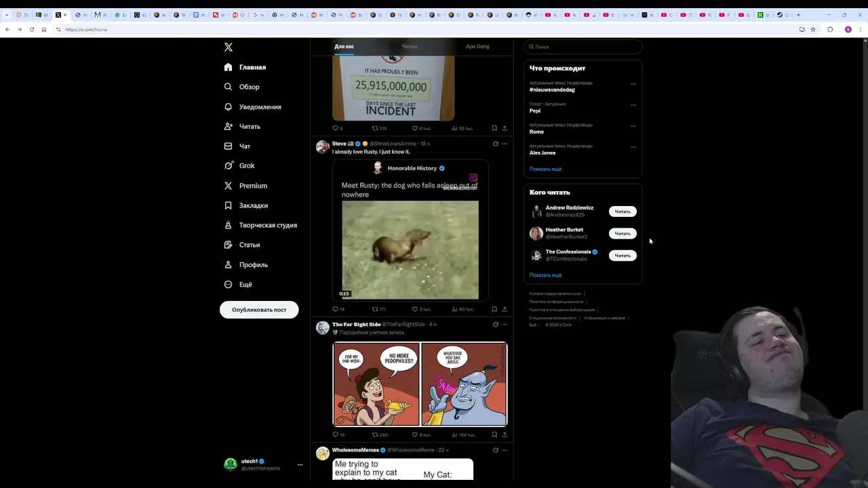The image size is (868, 488).
Task: Open more options on WholesomeMemes post
Action: pyautogui.click(x=505, y=450)
